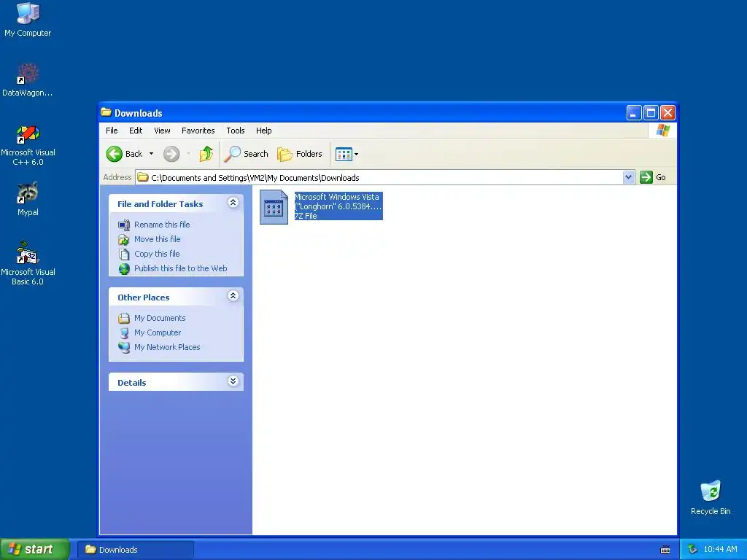Click the Copy this file icon
This screenshot has height=560, width=747.
pos(124,254)
